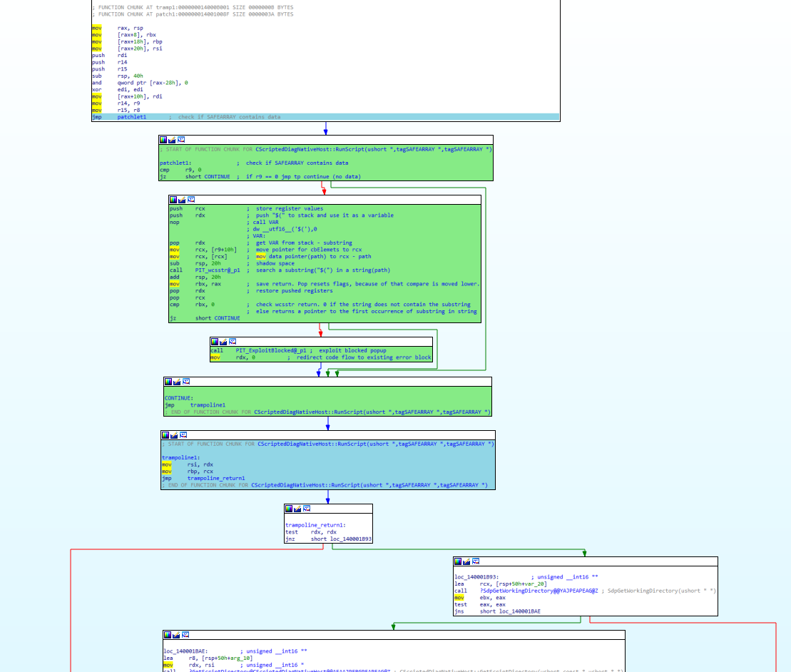Viewport: 791px width, 672px height.
Task: Click group nodes icon of loc_140001BAE block
Action: coord(185,635)
